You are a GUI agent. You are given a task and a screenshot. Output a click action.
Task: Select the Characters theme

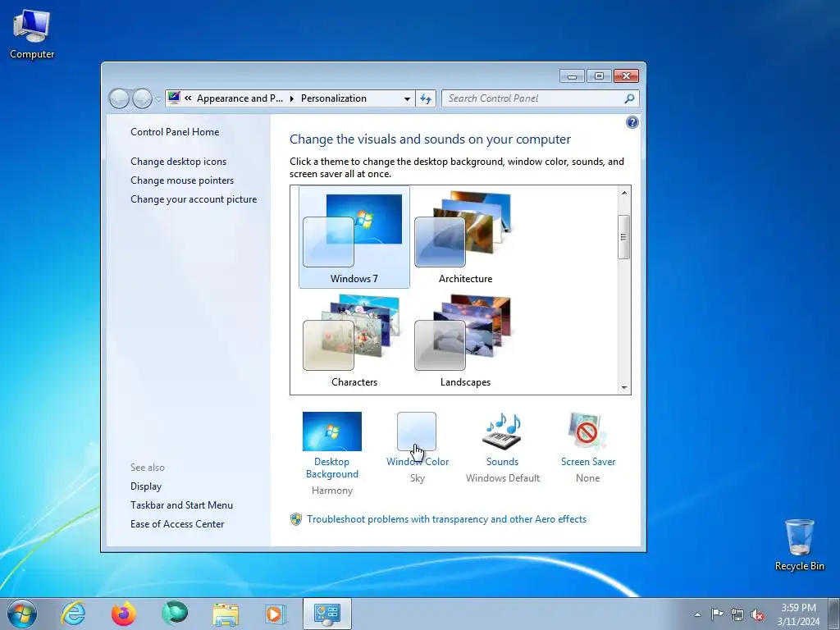click(354, 340)
